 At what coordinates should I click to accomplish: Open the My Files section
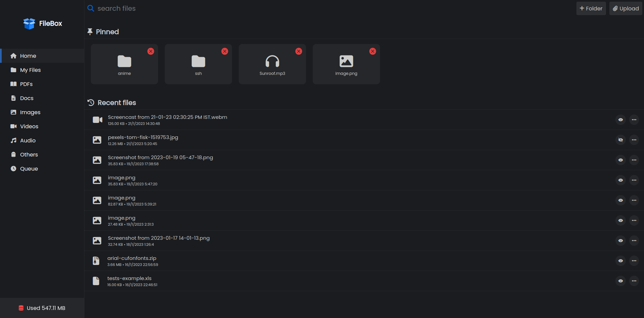(30, 70)
